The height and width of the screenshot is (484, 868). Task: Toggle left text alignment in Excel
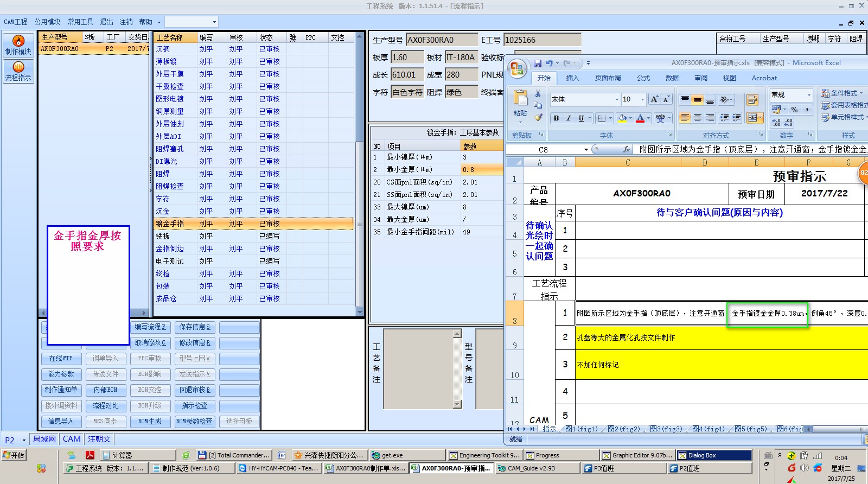[685, 118]
